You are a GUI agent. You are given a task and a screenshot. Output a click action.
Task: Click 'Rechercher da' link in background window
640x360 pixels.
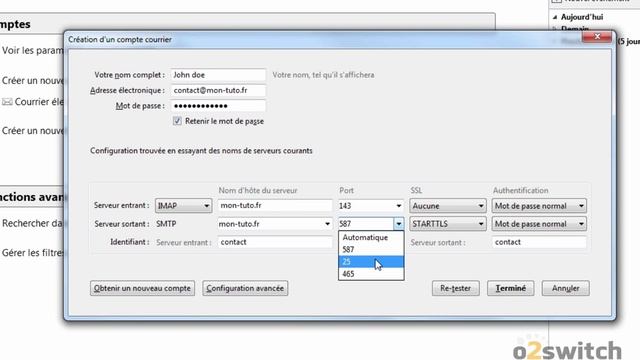point(32,223)
